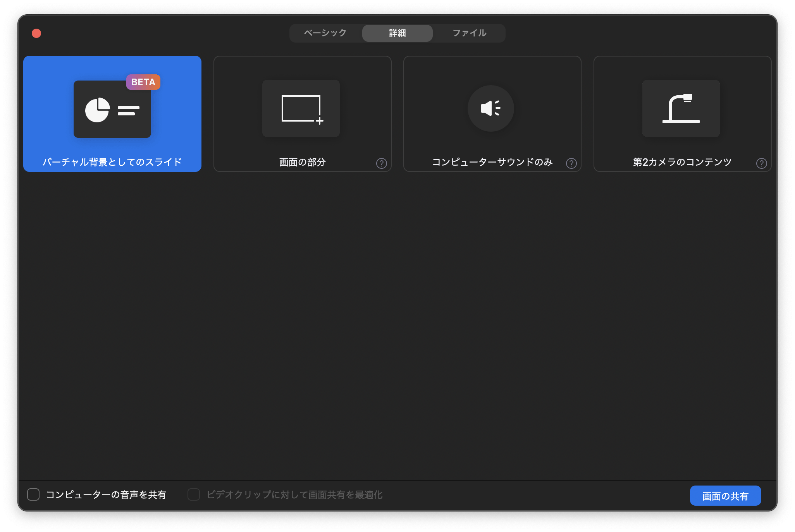Screen dimensions: 795x532
Task: Select the slides as virtual background icon
Action: click(112, 109)
